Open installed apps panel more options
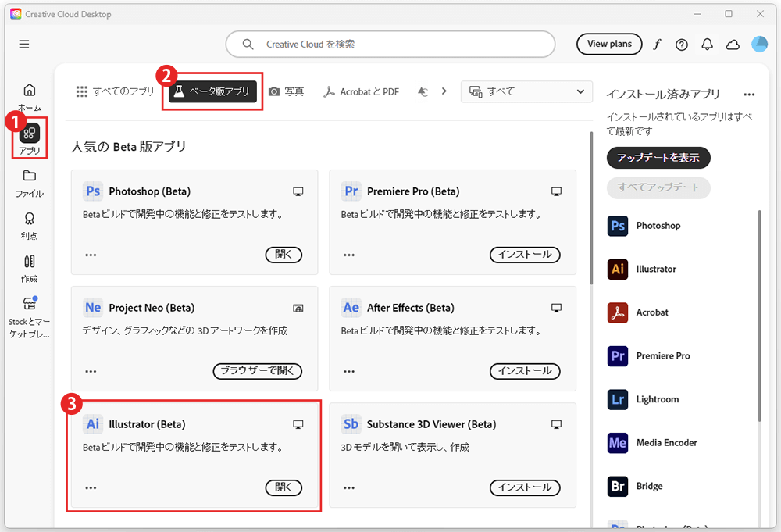 pyautogui.click(x=749, y=95)
